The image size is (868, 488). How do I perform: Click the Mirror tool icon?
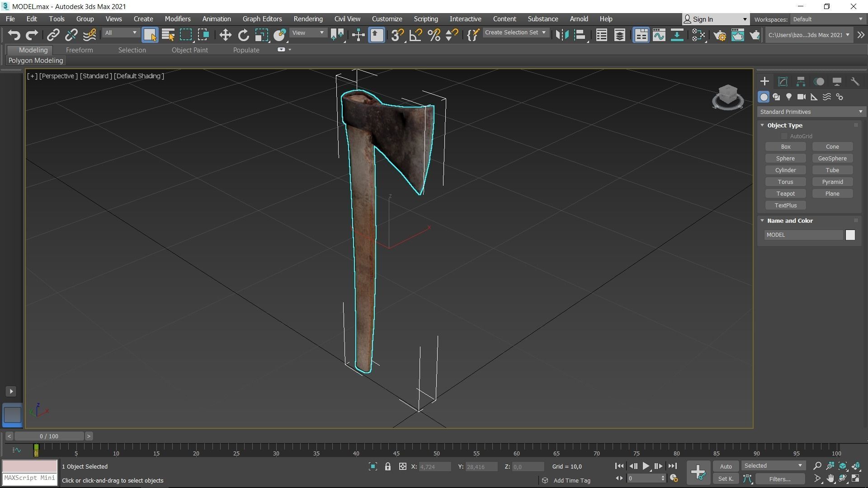562,35
